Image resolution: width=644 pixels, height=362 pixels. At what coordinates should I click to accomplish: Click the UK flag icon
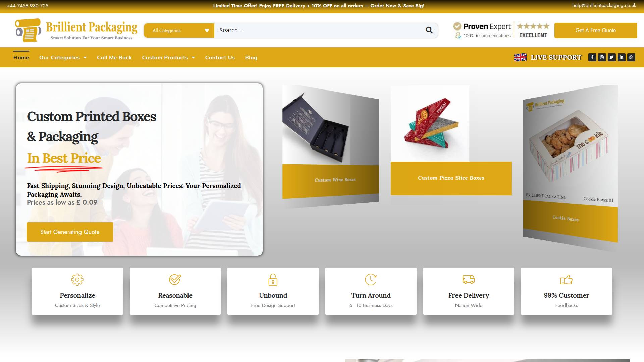click(x=520, y=57)
